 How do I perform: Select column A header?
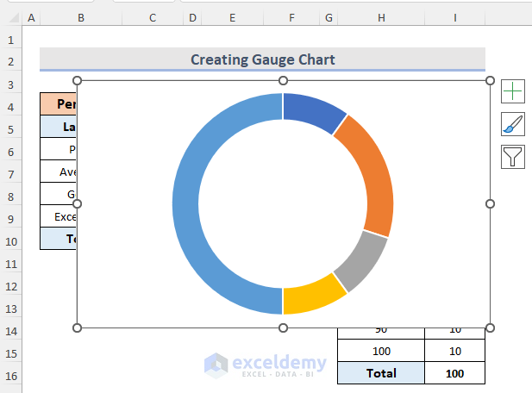(31, 17)
